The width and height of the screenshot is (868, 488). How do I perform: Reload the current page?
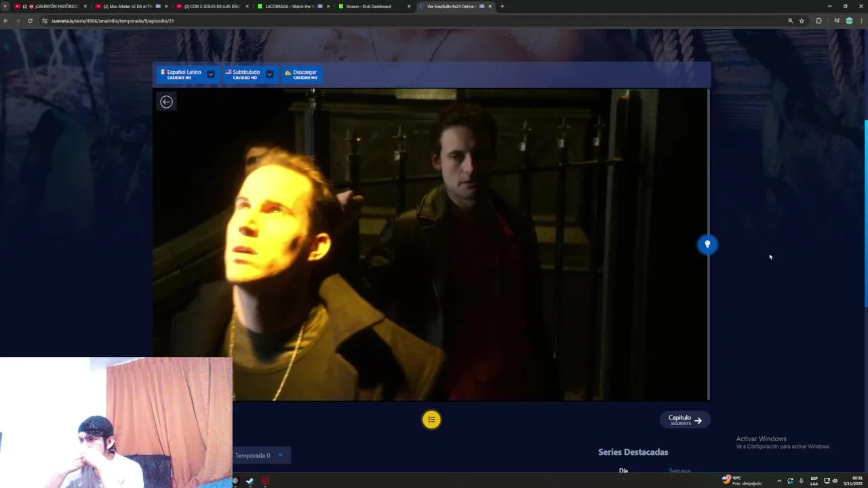click(x=30, y=21)
